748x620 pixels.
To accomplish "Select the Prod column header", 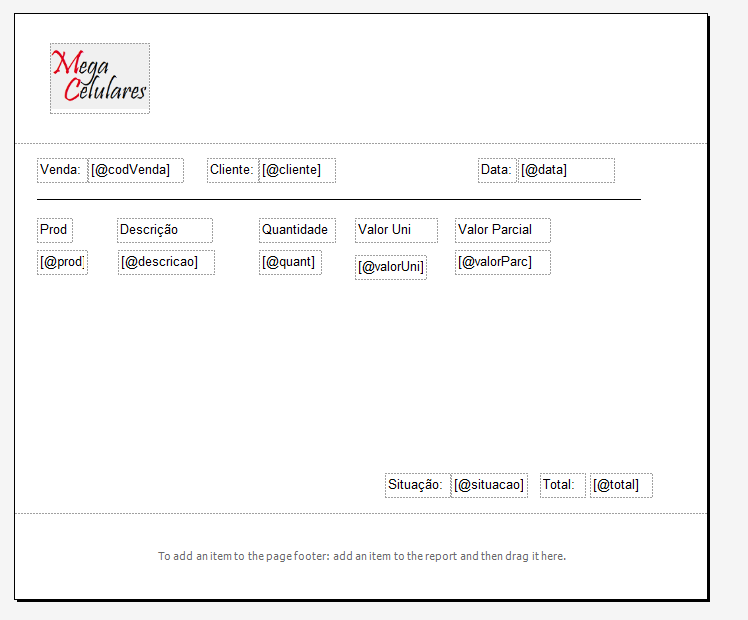I will (55, 230).
